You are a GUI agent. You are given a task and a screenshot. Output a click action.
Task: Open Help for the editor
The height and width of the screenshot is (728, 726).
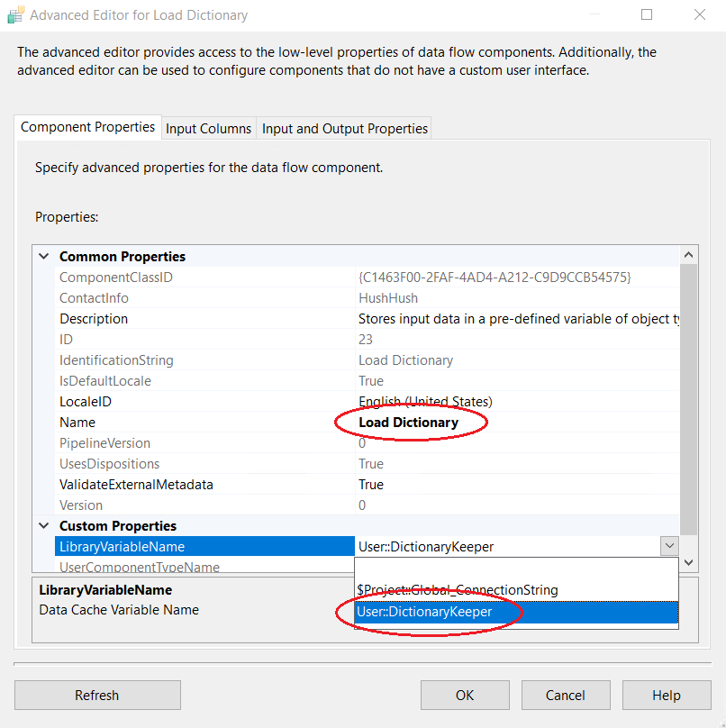click(666, 695)
